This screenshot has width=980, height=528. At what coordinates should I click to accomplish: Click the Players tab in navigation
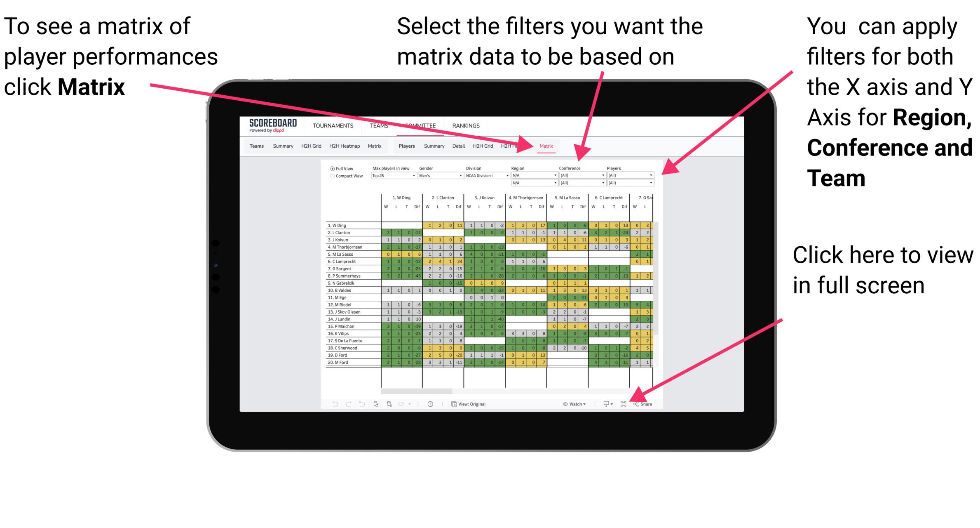click(405, 146)
